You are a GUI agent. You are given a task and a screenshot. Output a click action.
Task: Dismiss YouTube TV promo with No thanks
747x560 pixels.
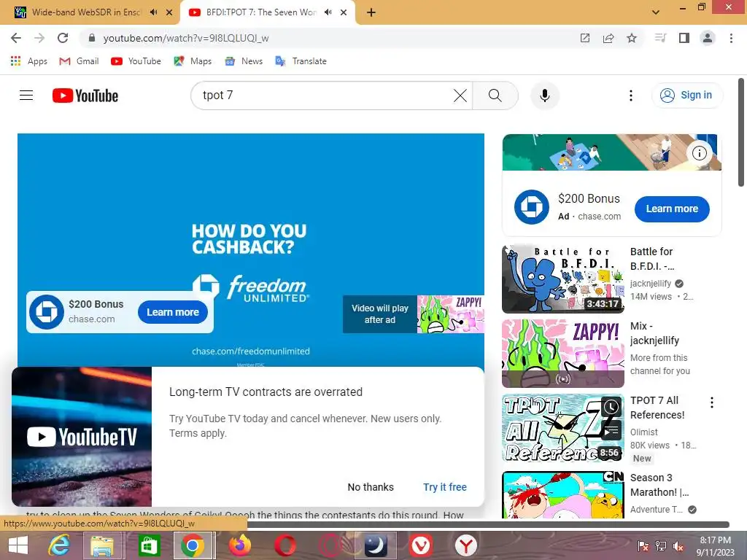coord(371,487)
